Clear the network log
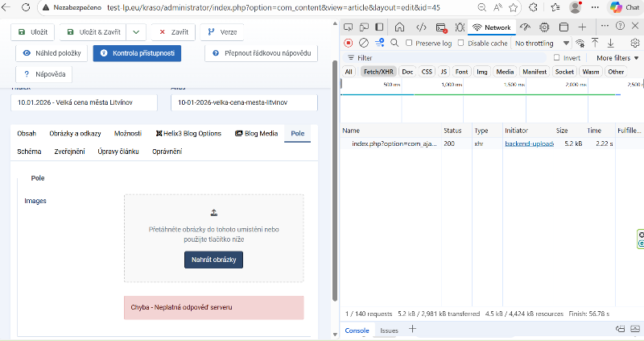This screenshot has height=341, width=644. coord(364,43)
